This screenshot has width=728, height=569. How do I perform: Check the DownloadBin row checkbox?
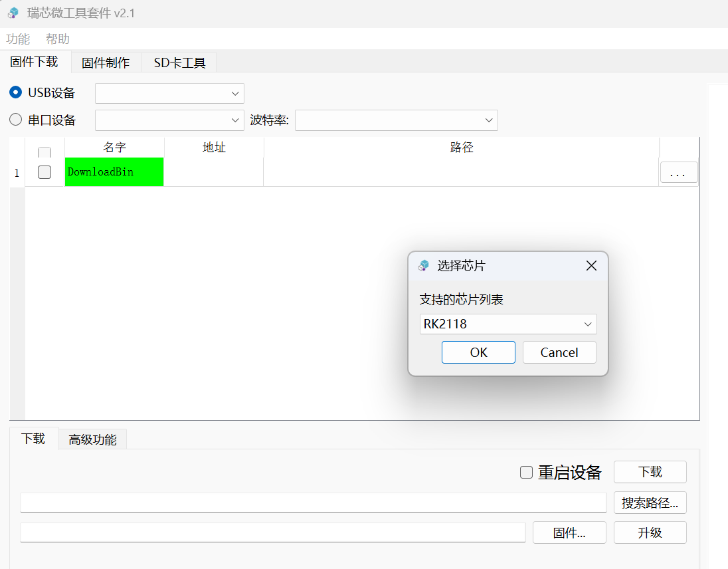coord(44,172)
